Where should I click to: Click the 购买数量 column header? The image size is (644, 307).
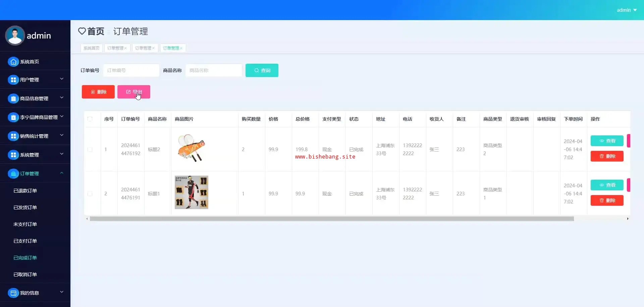click(x=251, y=119)
